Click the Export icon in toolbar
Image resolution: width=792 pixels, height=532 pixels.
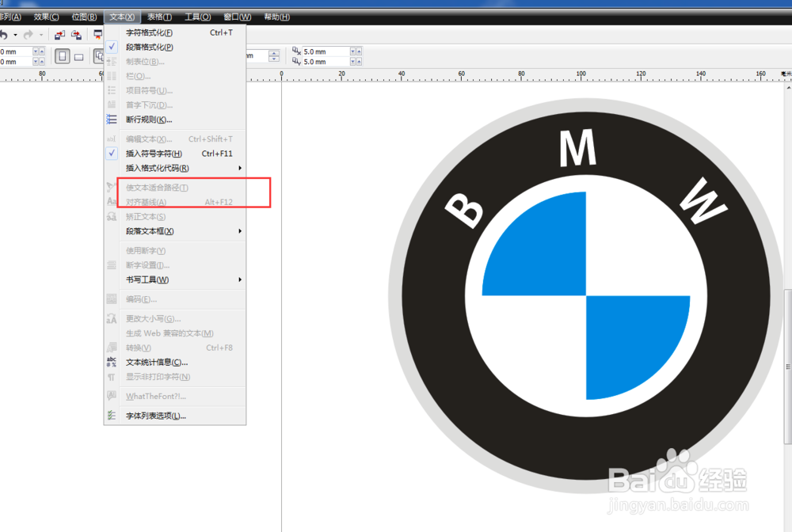76,35
